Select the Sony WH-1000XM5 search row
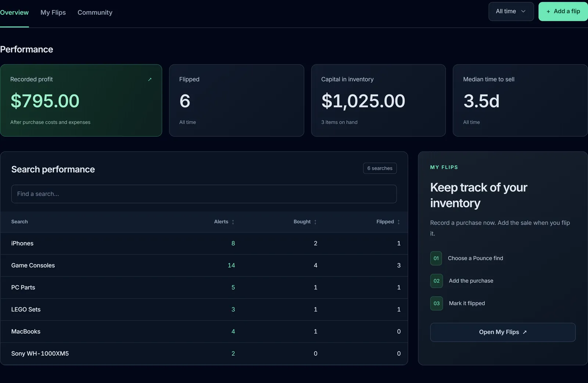The image size is (588, 383). click(x=204, y=354)
